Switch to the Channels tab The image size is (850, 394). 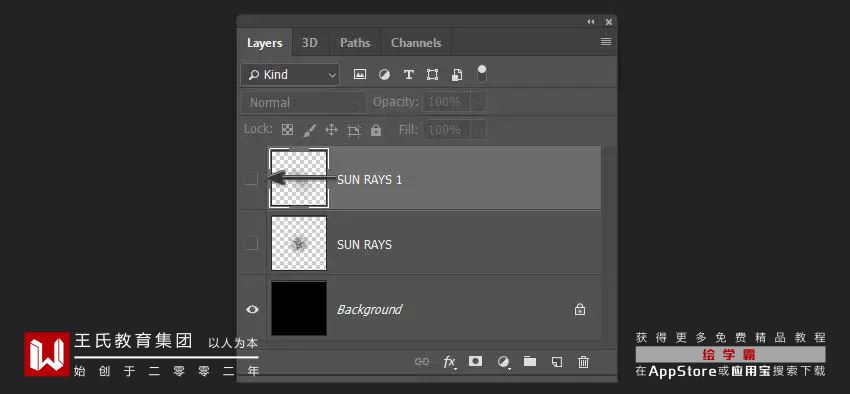pos(416,43)
